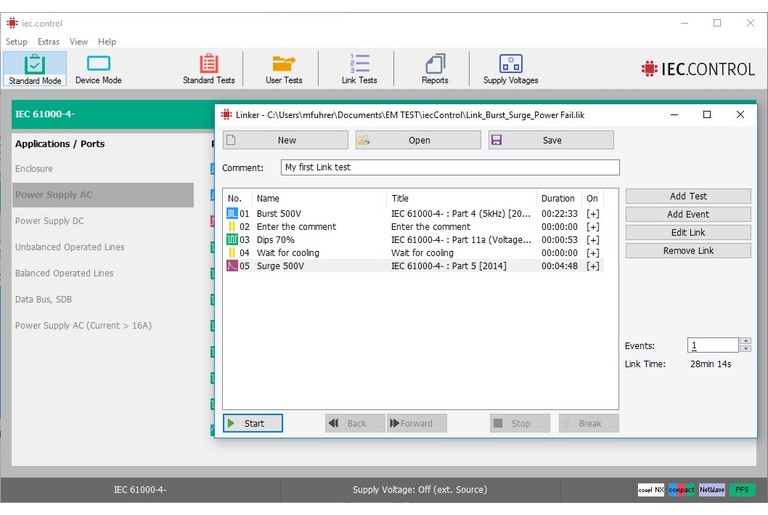Switch to Standard Mode
The image size is (768, 515).
[x=34, y=69]
